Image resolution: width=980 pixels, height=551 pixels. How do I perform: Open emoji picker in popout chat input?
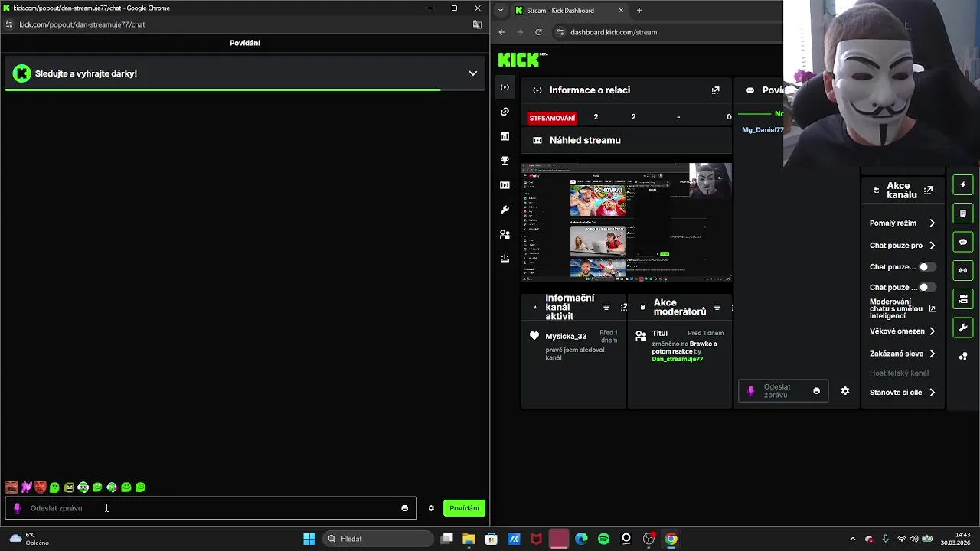405,508
